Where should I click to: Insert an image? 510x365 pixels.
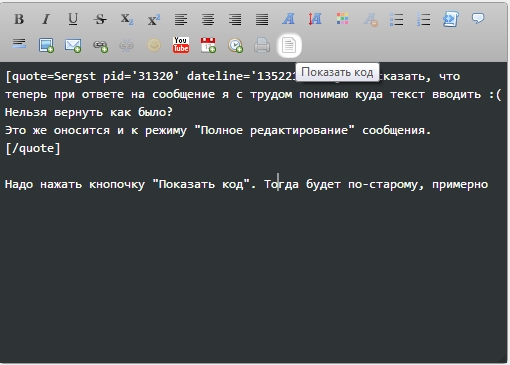(x=46, y=45)
